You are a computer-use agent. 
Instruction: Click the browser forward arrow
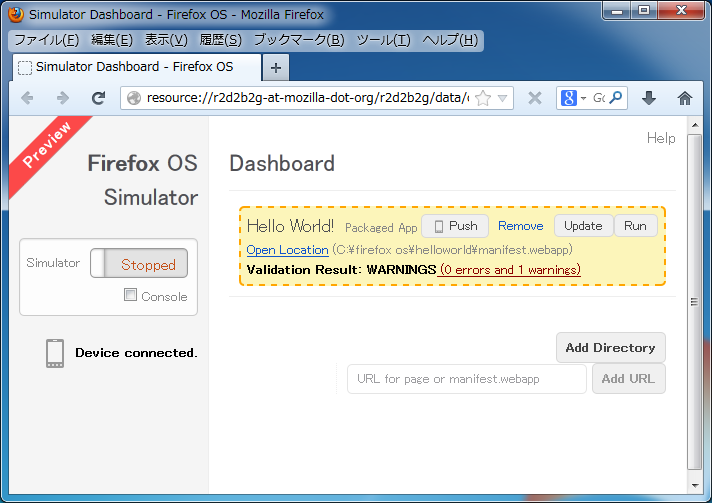pyautogui.click(x=62, y=98)
